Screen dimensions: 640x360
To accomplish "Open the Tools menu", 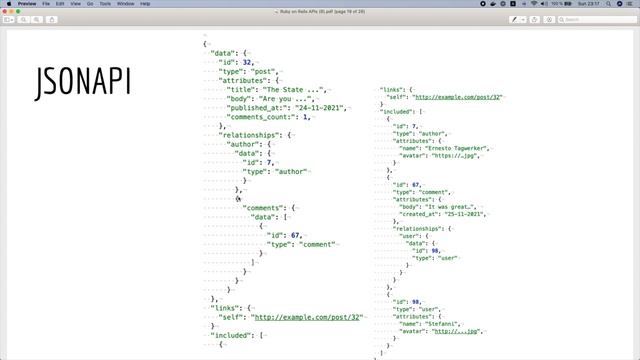I will [105, 4].
